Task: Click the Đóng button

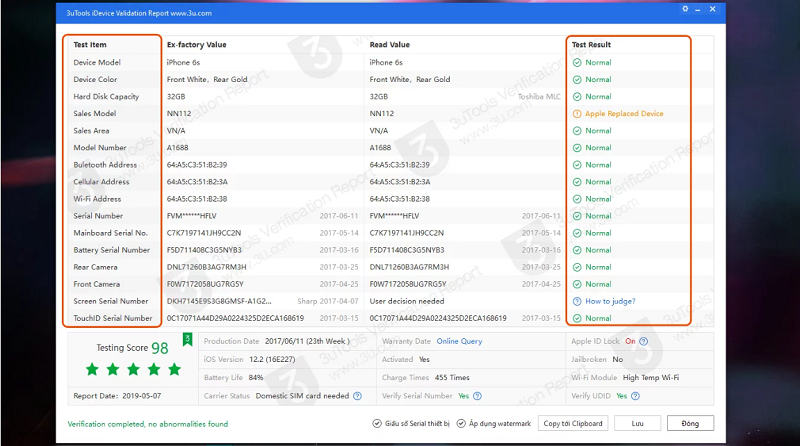Action: click(690, 424)
